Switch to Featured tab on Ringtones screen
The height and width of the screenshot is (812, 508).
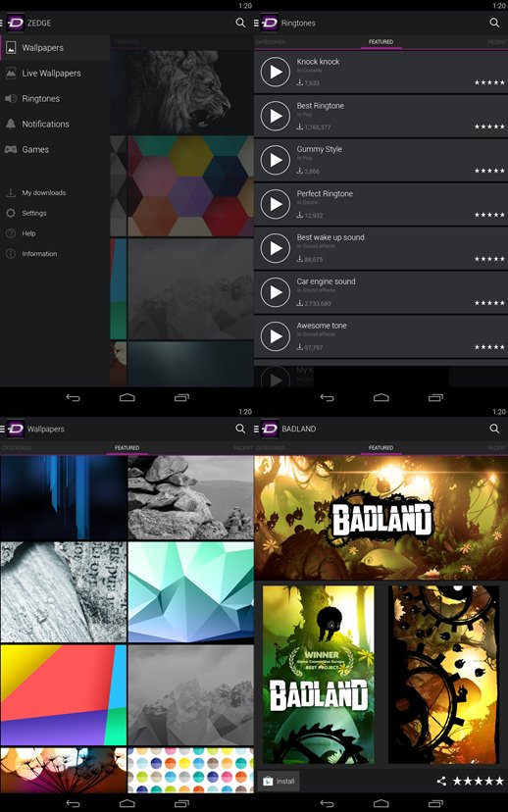381,42
